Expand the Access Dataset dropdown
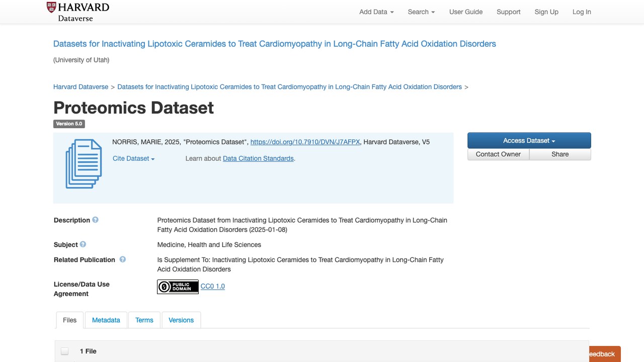Image resolution: width=644 pixels, height=362 pixels. click(529, 141)
